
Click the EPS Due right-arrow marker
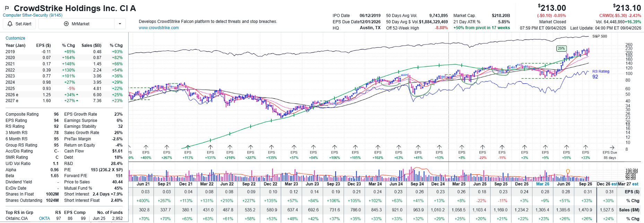pyautogui.click(x=612, y=148)
